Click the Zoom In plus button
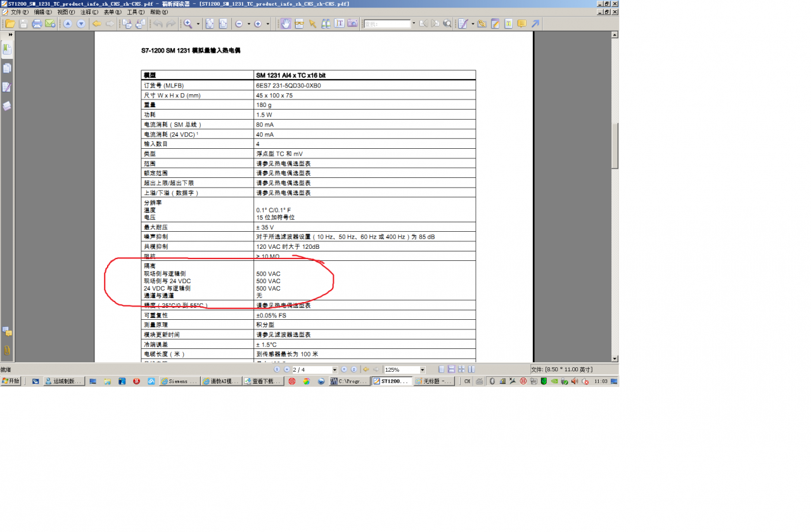 [x=258, y=23]
